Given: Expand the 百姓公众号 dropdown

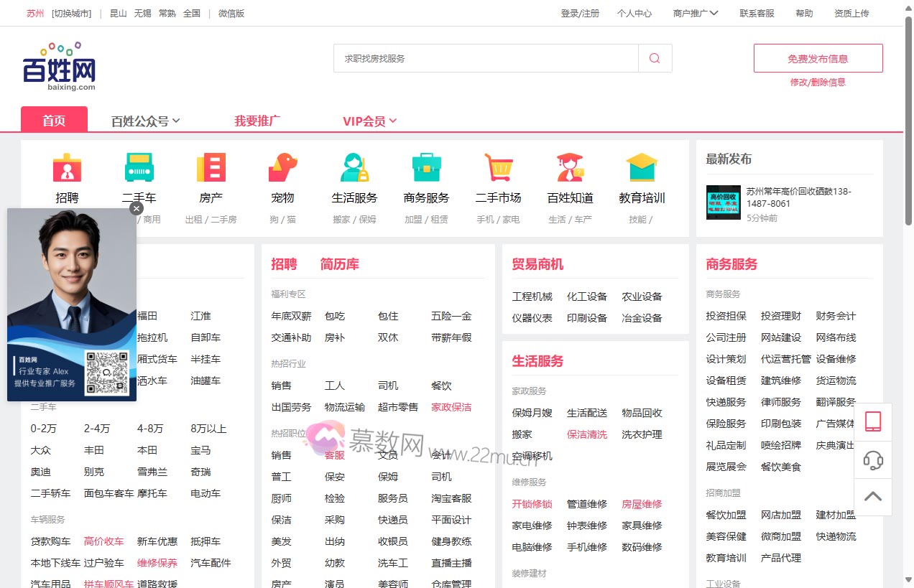Looking at the screenshot, I should (x=146, y=121).
